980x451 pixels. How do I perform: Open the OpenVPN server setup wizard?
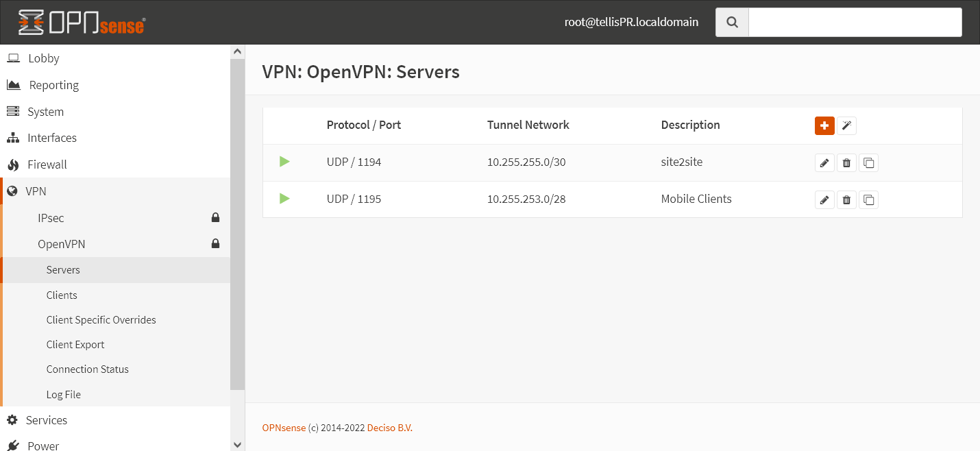846,125
